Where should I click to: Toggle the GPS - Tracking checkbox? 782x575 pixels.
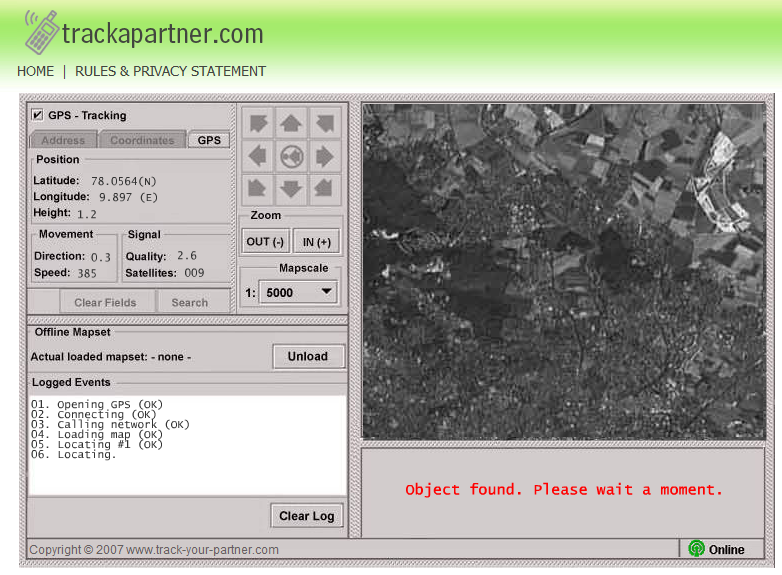pyautogui.click(x=37, y=115)
